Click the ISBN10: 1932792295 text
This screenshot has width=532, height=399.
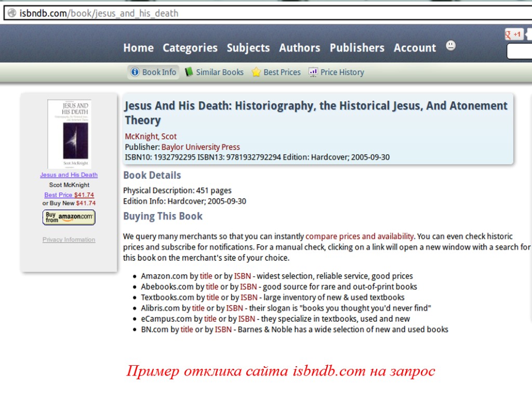point(160,157)
